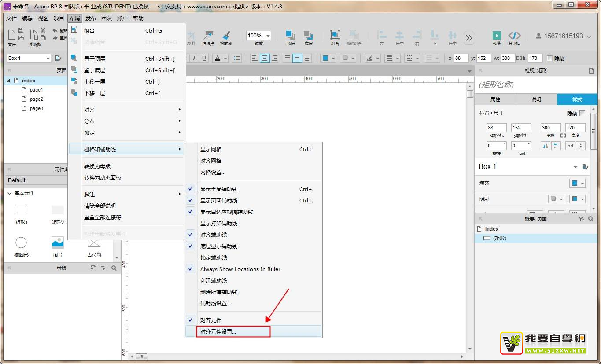Choose 删除所有辅助线 from submenu
601x364 pixels.
pyautogui.click(x=253, y=292)
